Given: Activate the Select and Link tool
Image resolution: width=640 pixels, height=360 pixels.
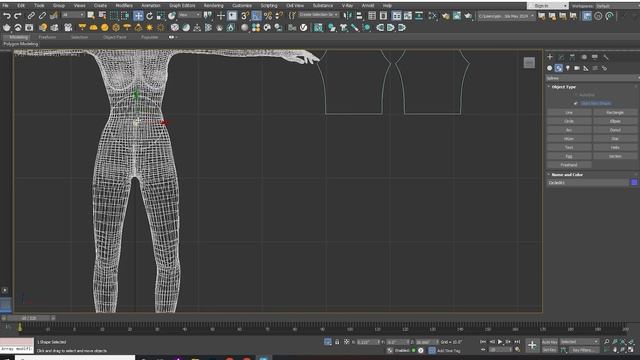Looking at the screenshot, I should [x=31, y=16].
